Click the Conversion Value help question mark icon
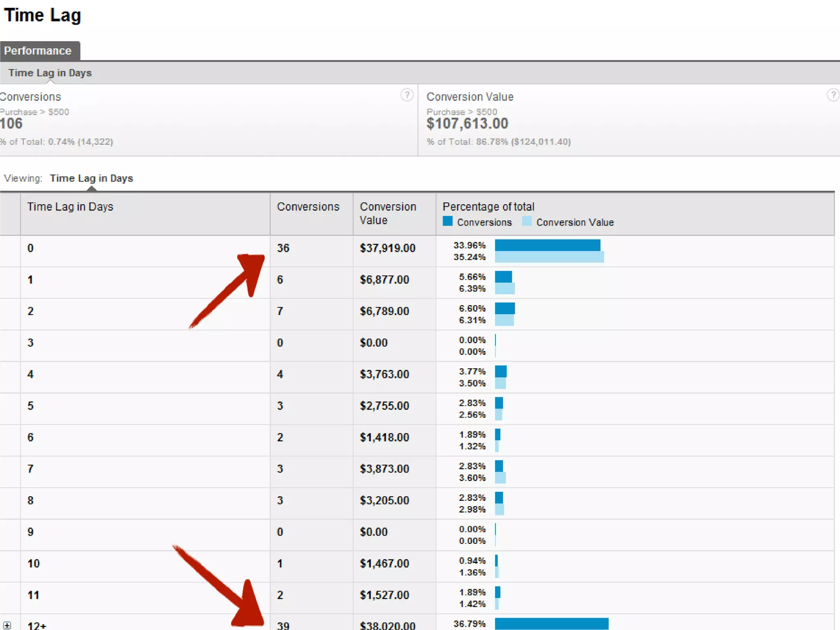Image resolution: width=840 pixels, height=630 pixels. tap(833, 95)
